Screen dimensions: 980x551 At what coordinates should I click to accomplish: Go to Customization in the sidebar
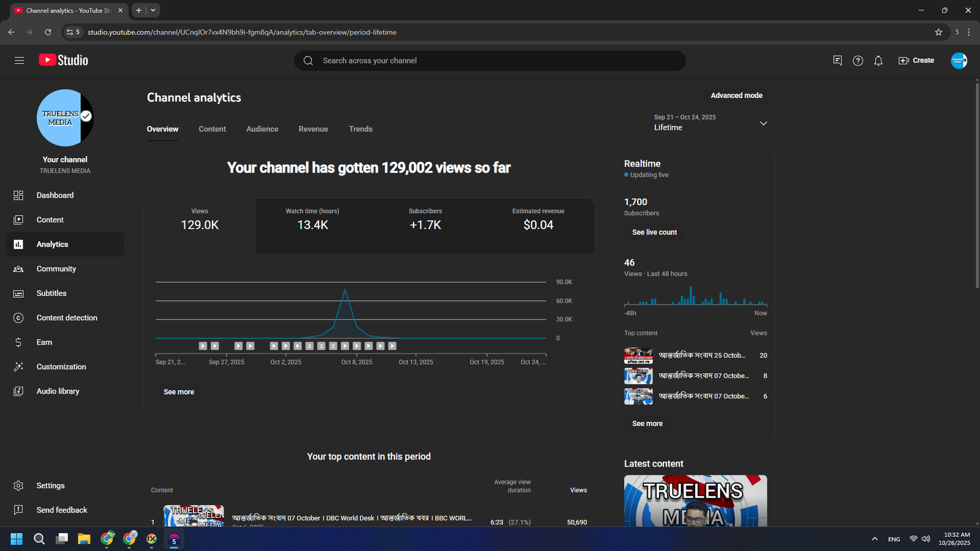(x=61, y=367)
